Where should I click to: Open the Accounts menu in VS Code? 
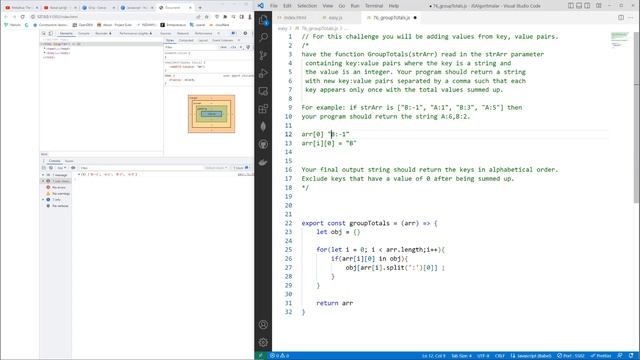263,324
